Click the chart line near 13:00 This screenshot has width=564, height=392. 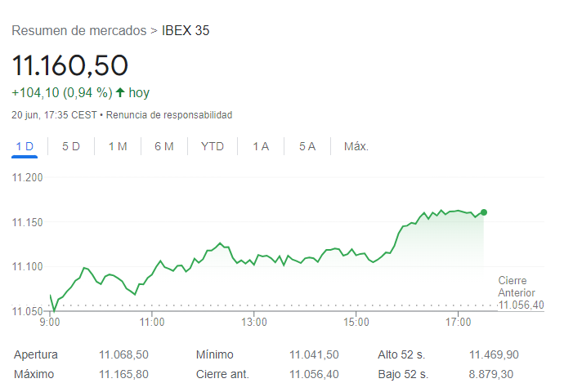[x=254, y=261]
